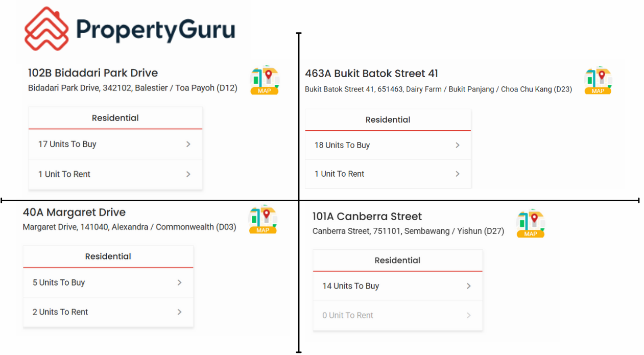The width and height of the screenshot is (644, 355).
Task: Expand chevron next to 14 Units To Buy
Action: pos(469,286)
